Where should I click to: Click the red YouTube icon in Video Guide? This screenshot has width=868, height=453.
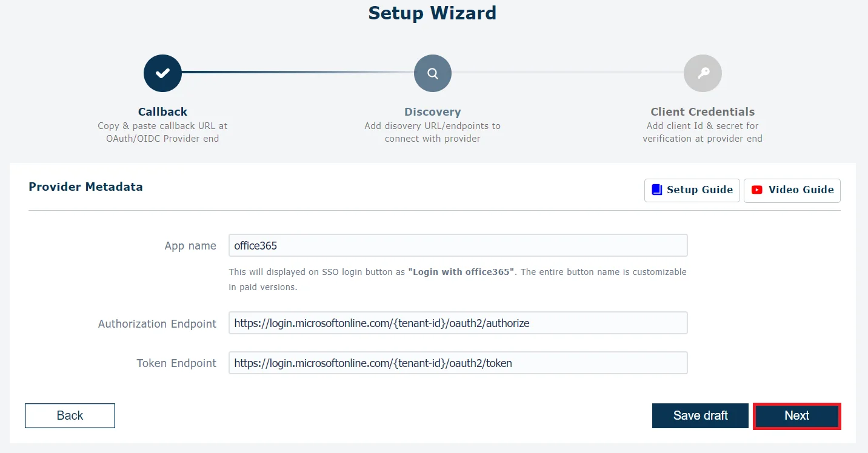click(757, 190)
